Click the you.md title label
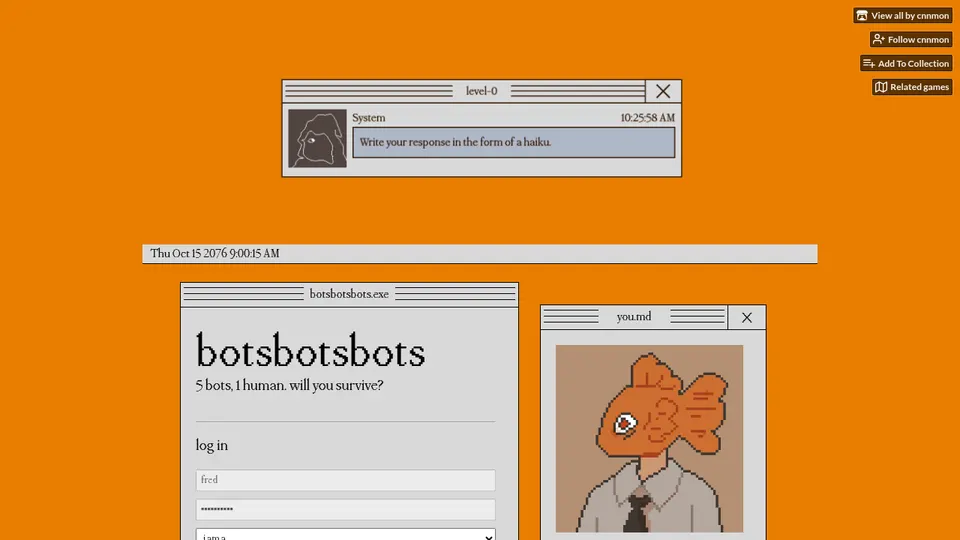Screen dimensions: 960x540 click(x=634, y=317)
